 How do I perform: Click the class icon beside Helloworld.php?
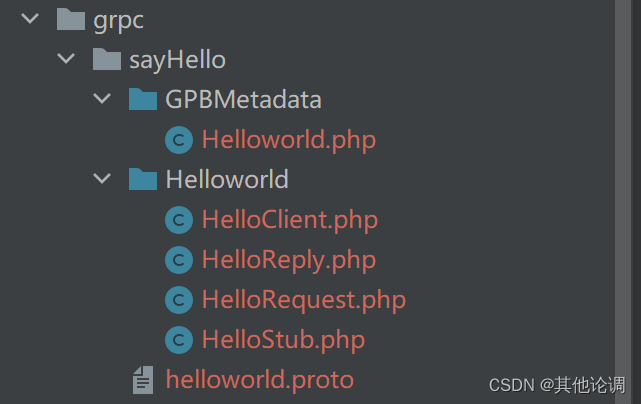tap(179, 140)
